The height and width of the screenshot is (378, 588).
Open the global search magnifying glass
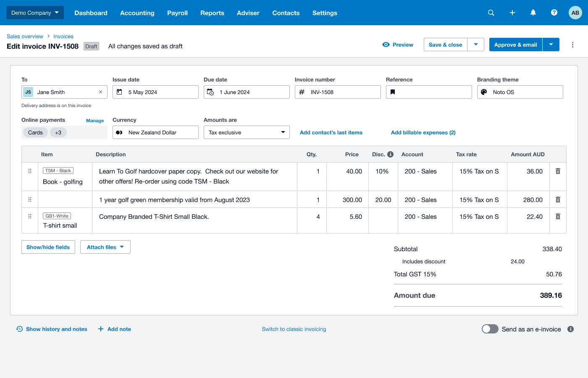point(491,13)
